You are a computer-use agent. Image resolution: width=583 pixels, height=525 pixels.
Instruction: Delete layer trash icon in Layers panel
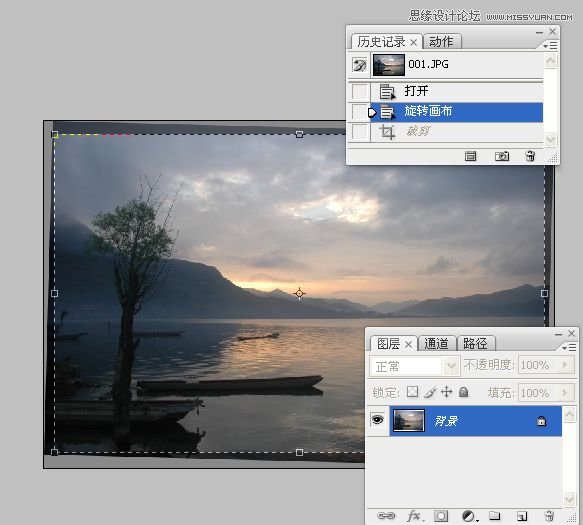point(549,516)
